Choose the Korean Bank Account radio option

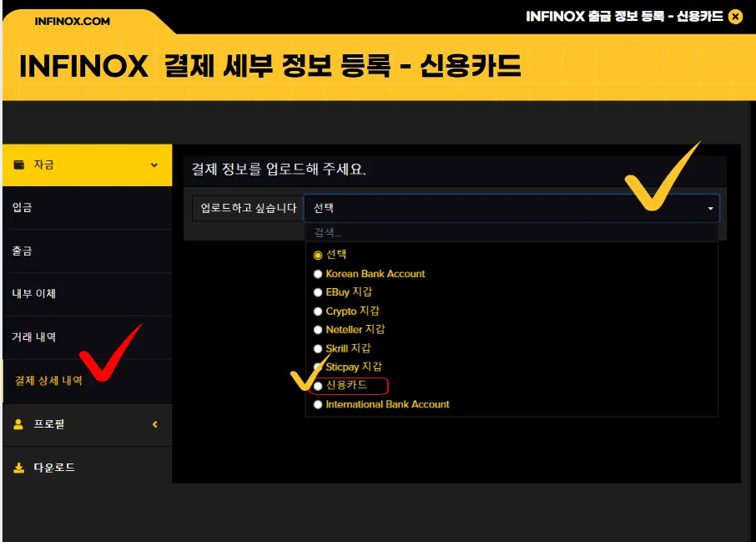[318, 274]
